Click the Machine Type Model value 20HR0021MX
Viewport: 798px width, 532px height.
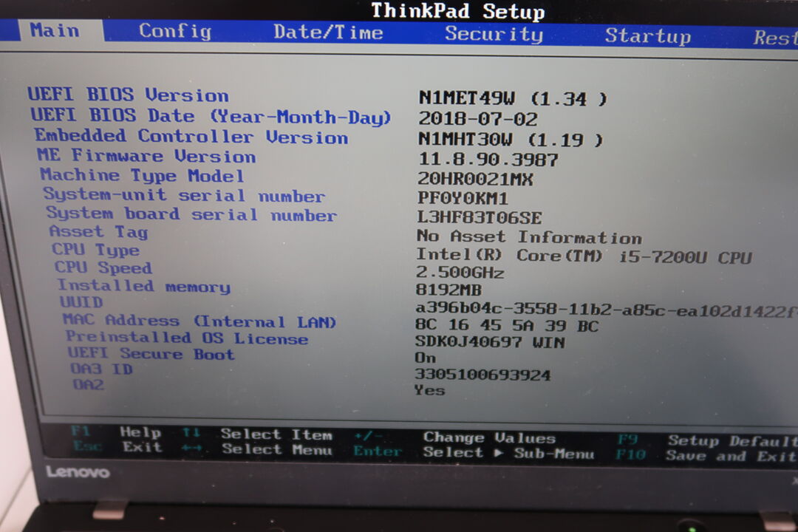click(x=475, y=179)
